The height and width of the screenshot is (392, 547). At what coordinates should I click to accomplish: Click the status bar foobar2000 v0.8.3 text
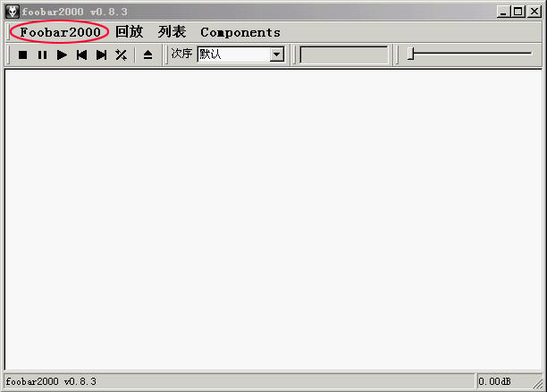51,381
